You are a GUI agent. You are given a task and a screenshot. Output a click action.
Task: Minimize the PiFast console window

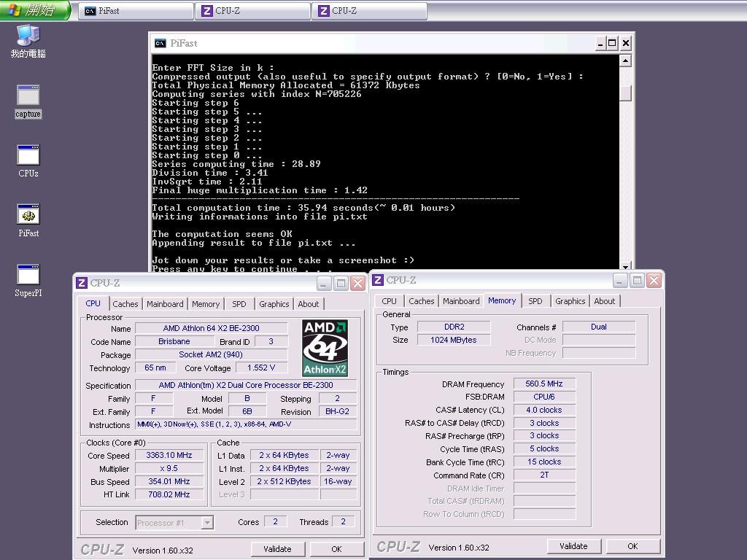(600, 44)
